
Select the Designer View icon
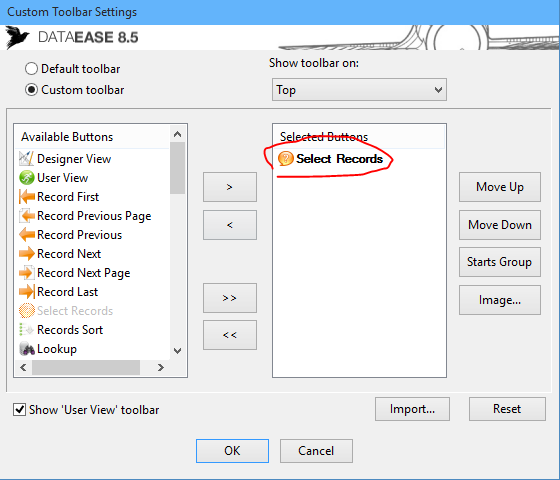click(x=26, y=159)
